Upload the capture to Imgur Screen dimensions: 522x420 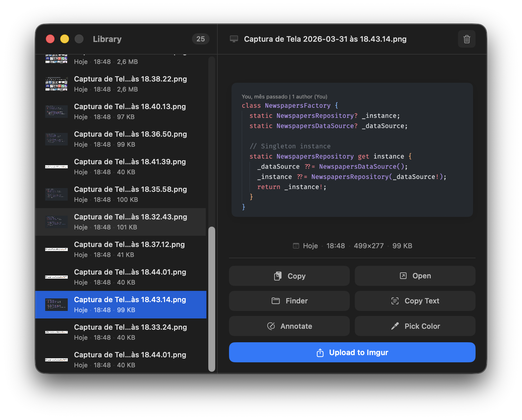[x=352, y=352]
